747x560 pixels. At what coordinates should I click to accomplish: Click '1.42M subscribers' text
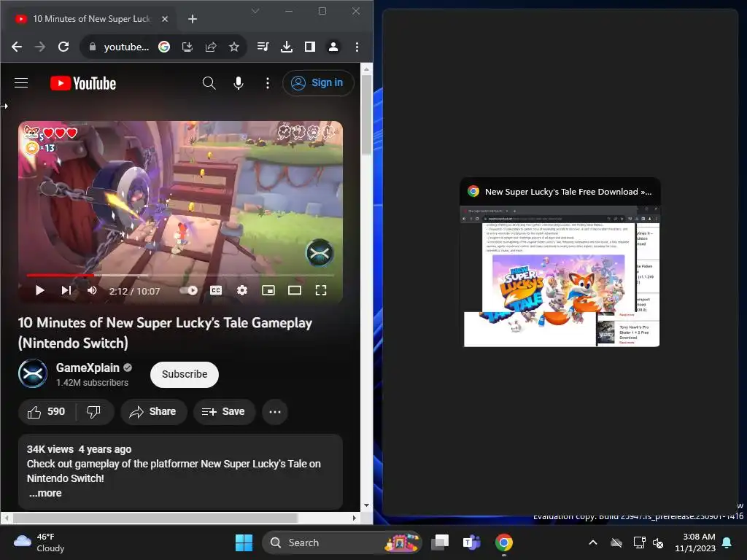(x=92, y=382)
